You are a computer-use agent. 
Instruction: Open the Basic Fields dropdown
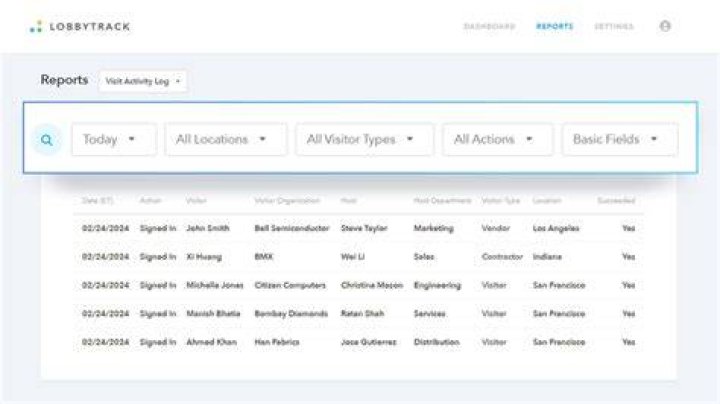tap(620, 139)
